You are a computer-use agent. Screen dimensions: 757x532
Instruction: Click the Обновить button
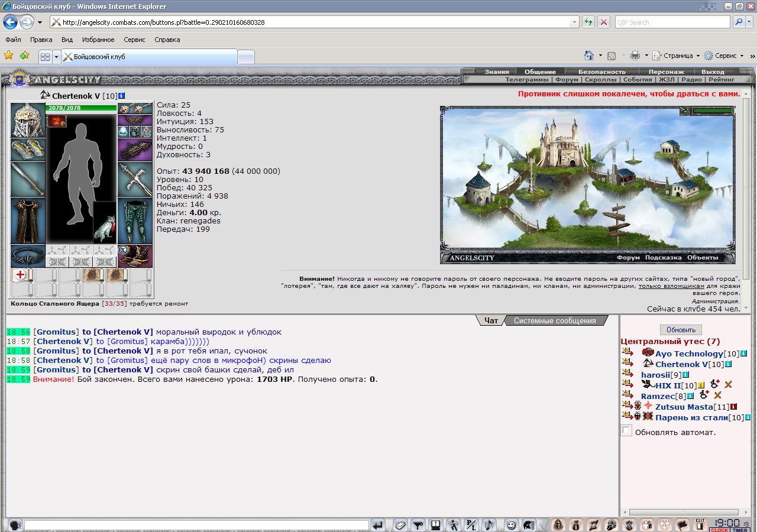(681, 330)
